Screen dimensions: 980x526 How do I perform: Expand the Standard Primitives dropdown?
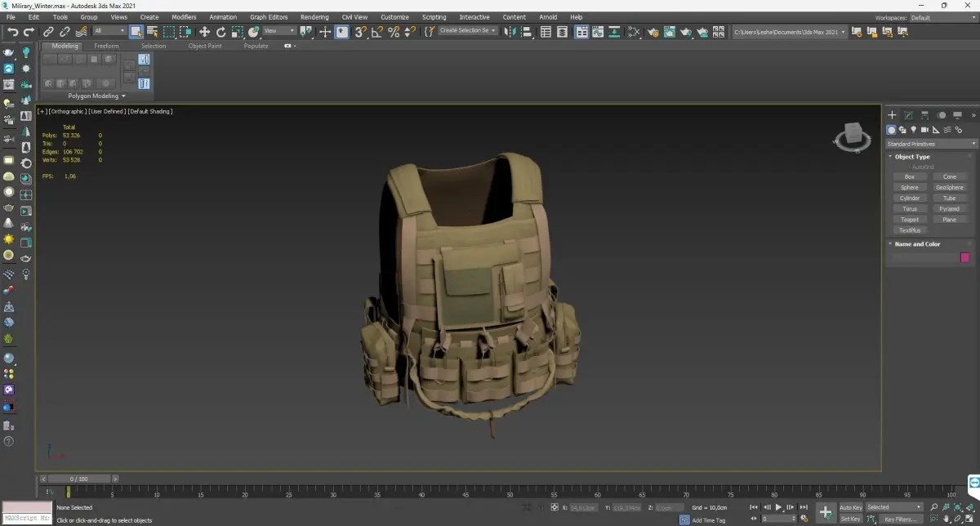[932, 144]
